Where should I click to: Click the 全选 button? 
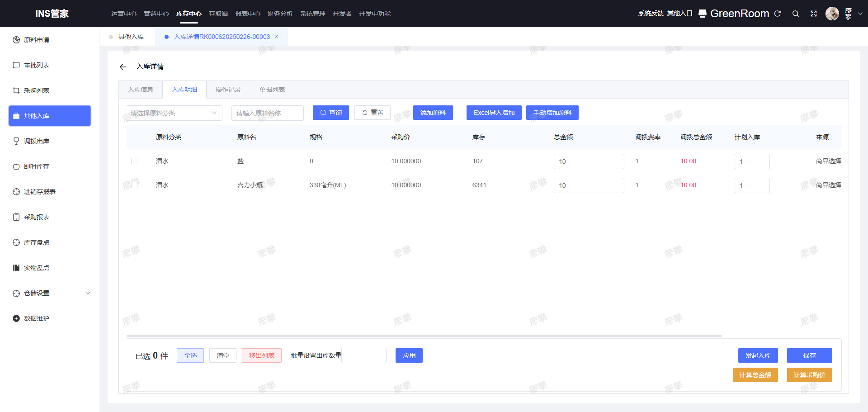pos(190,355)
